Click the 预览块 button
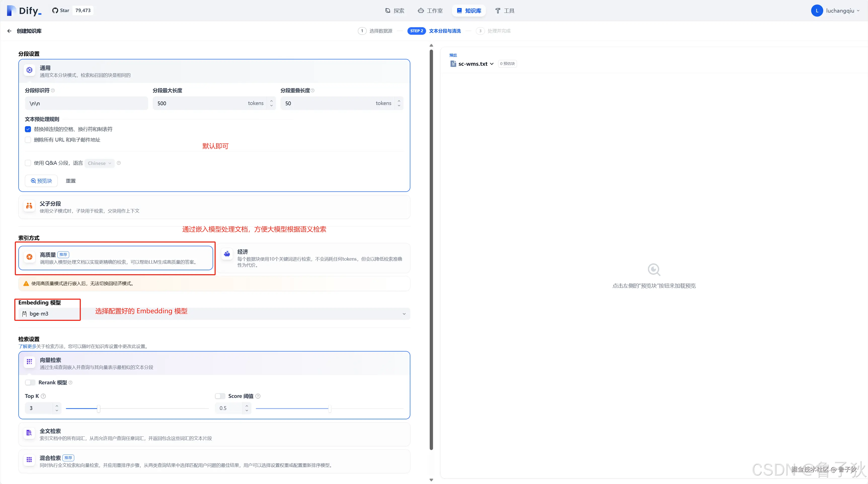 42,181
